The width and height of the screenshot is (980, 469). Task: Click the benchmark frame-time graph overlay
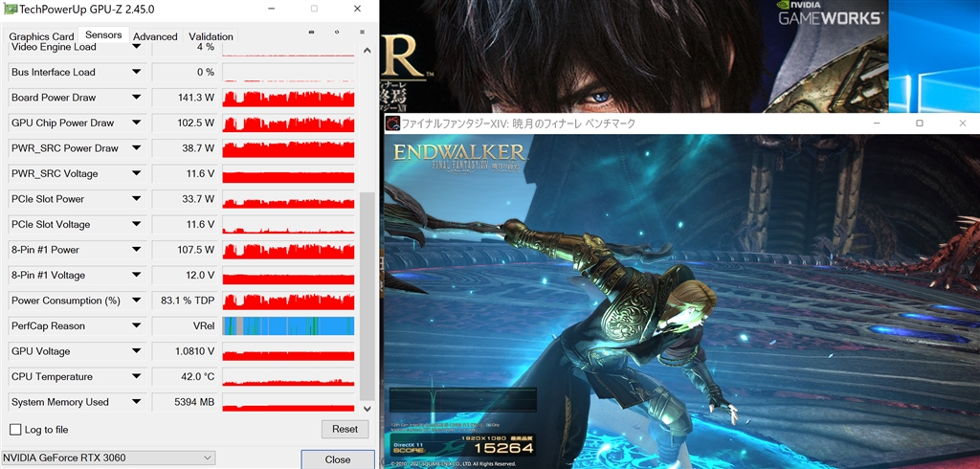pyautogui.click(x=462, y=400)
